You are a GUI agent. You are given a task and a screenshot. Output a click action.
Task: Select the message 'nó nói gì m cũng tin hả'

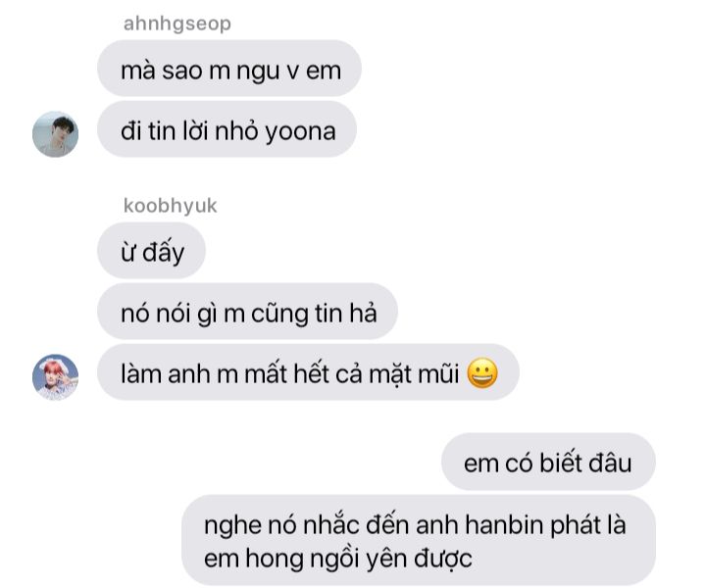point(247,311)
